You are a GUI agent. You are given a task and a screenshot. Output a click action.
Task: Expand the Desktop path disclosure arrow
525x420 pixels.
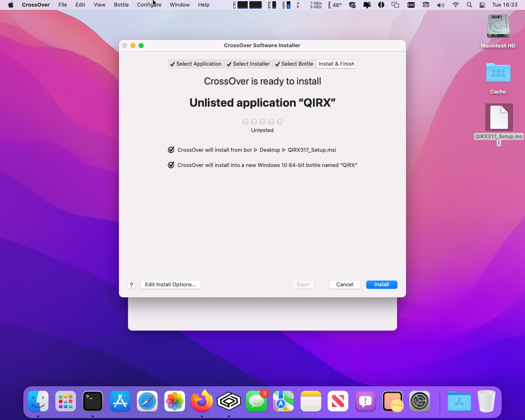tap(284, 150)
